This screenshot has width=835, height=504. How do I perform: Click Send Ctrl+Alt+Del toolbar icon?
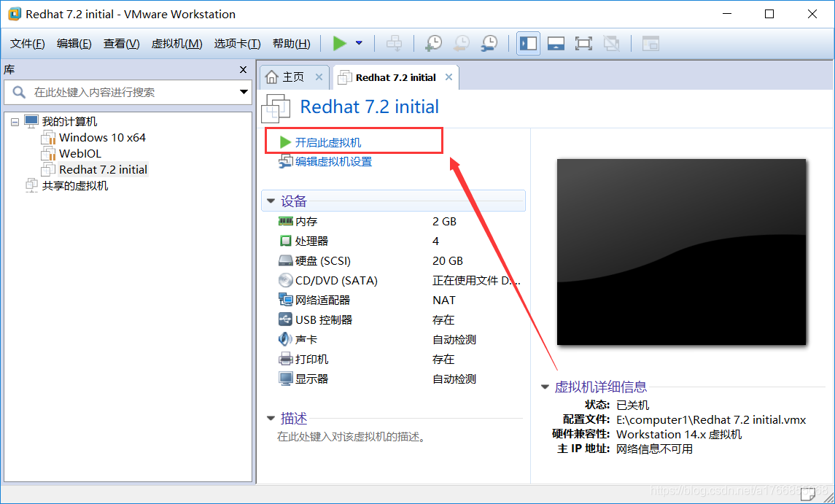pos(394,43)
